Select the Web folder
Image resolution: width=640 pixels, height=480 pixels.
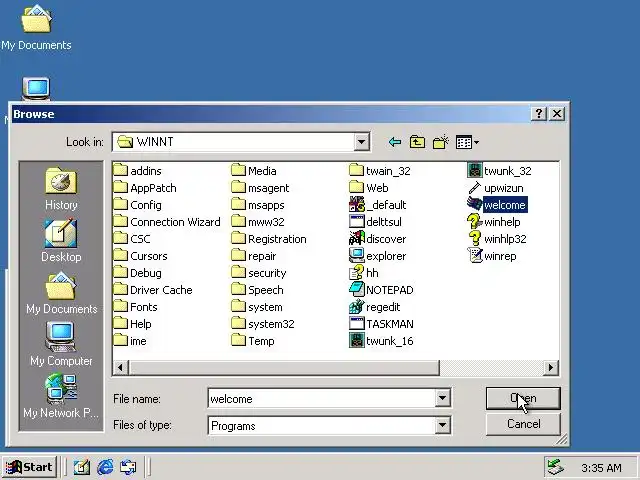tap(369, 188)
